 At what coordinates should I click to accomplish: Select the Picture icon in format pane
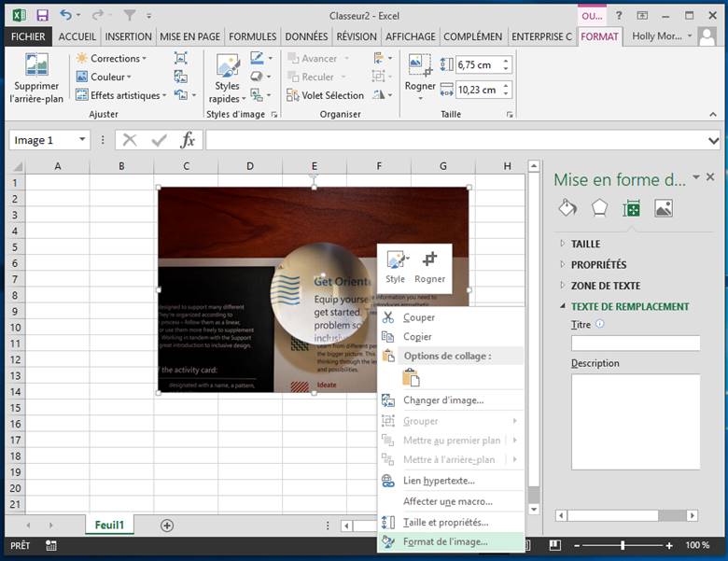point(664,208)
